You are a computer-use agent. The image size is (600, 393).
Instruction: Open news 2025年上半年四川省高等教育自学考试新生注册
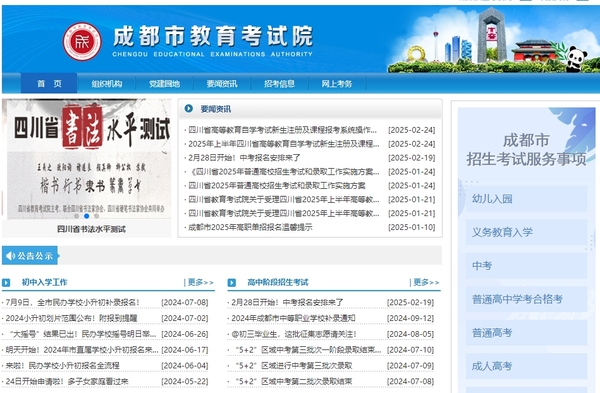click(x=284, y=144)
